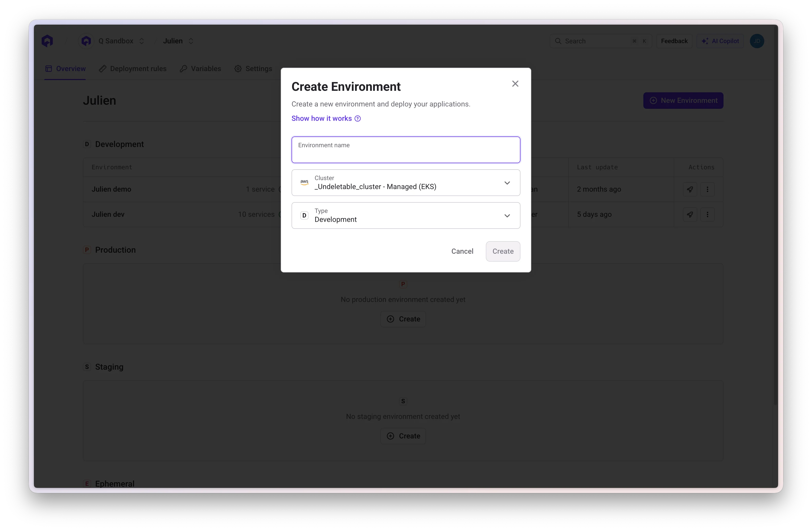Click the Variables key icon
Screen dimensions: 812x531
pos(183,68)
